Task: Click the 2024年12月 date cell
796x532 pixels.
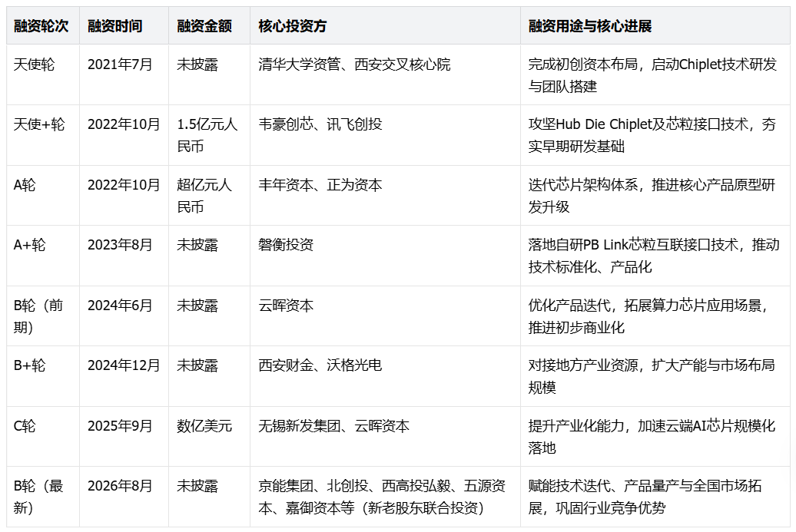Action: (124, 376)
